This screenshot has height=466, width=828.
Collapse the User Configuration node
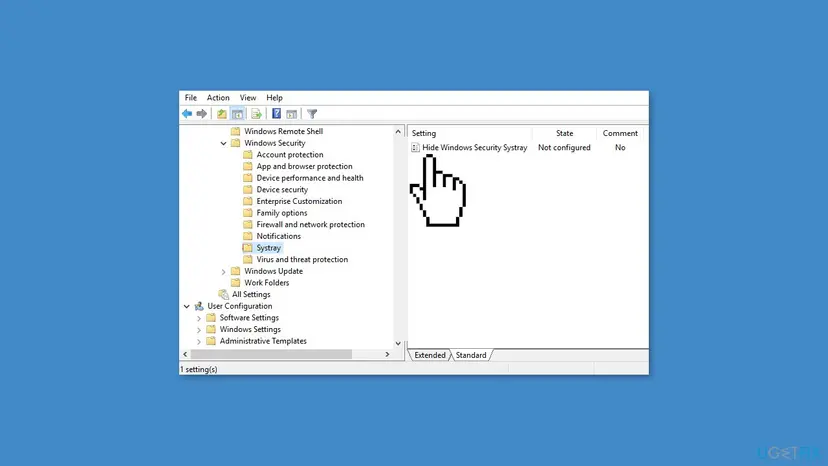(186, 306)
